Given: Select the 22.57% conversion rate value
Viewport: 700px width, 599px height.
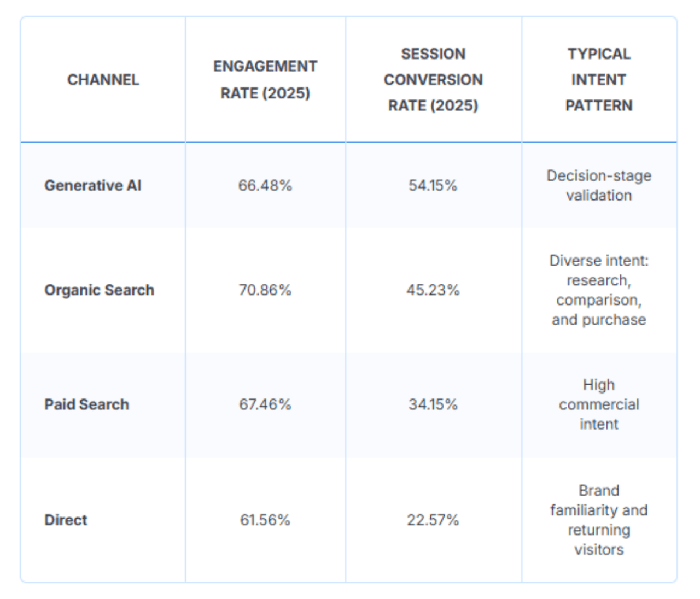Looking at the screenshot, I should click(x=433, y=520).
